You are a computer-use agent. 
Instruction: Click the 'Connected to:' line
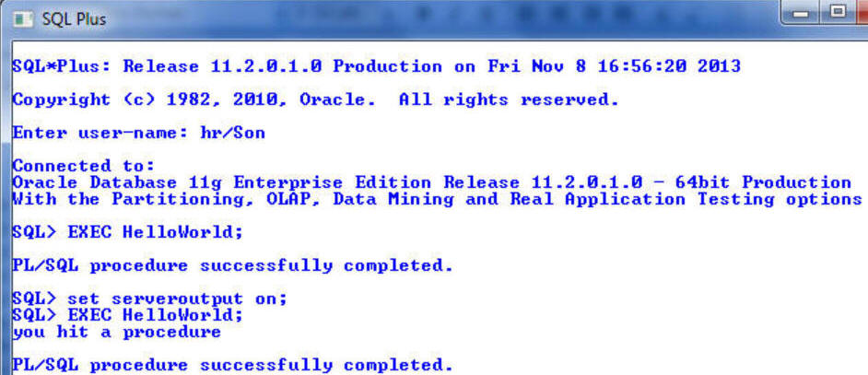pyautogui.click(x=84, y=166)
